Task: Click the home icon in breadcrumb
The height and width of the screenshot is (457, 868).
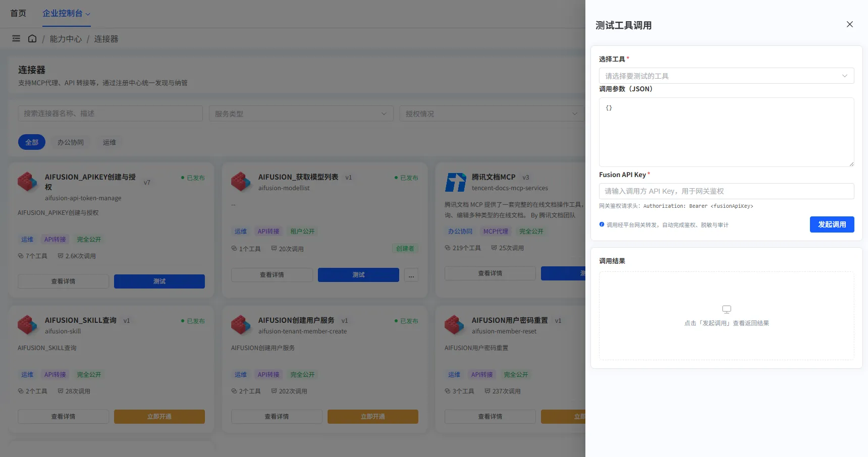Action: coord(32,38)
